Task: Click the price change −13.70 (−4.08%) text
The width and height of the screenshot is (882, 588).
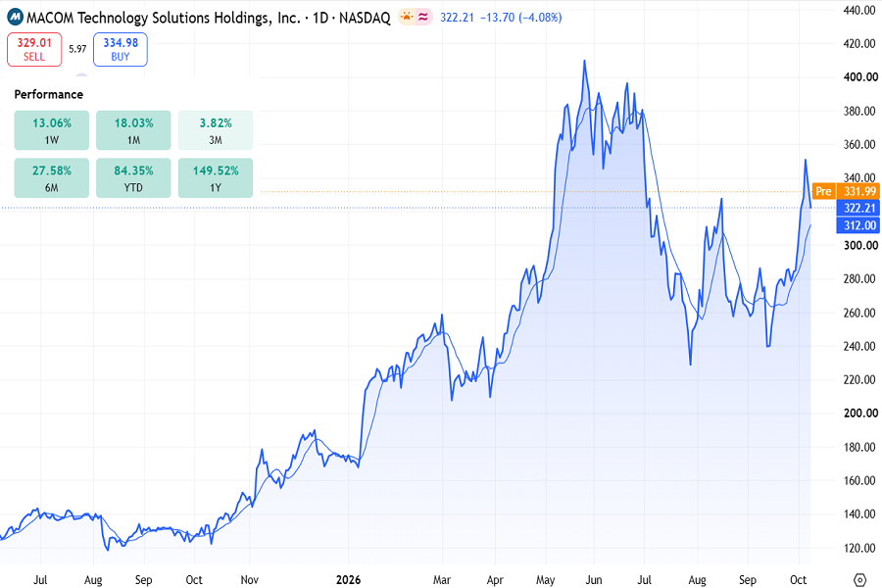Action: coord(521,18)
